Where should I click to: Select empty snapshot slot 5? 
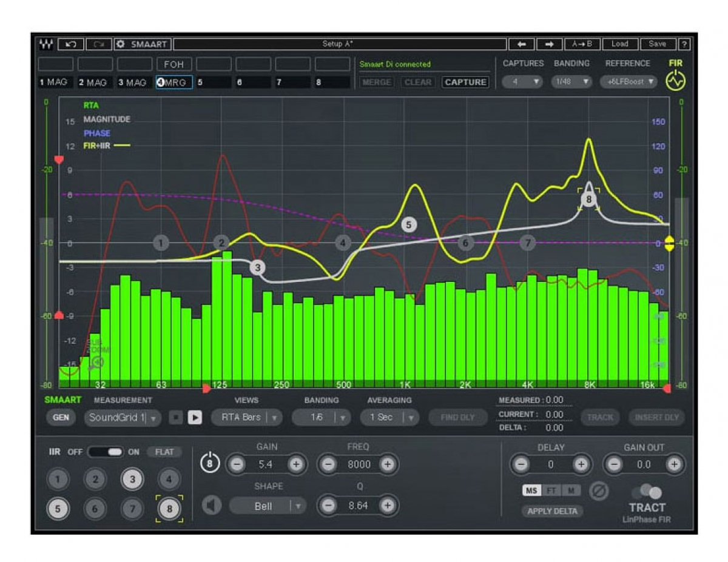tap(214, 82)
